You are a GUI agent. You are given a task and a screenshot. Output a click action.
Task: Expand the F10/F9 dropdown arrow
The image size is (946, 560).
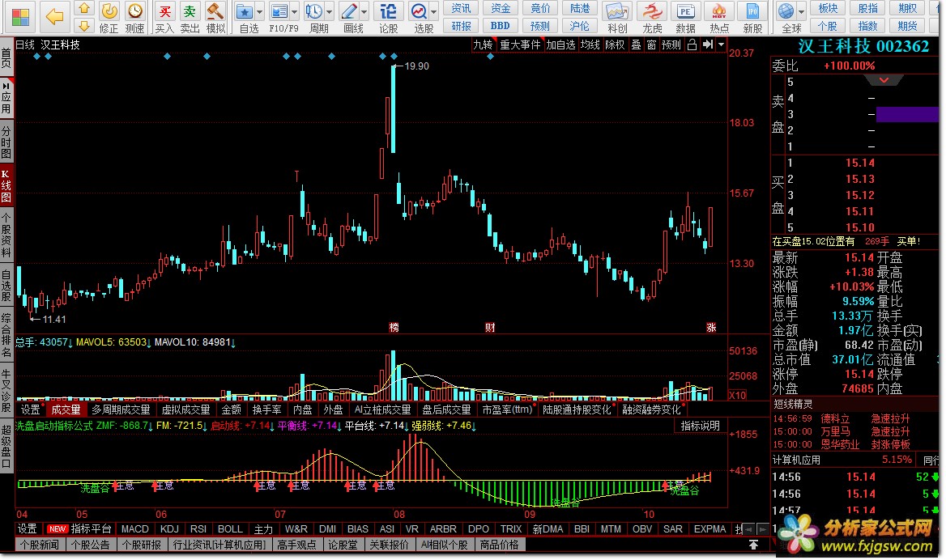point(295,11)
